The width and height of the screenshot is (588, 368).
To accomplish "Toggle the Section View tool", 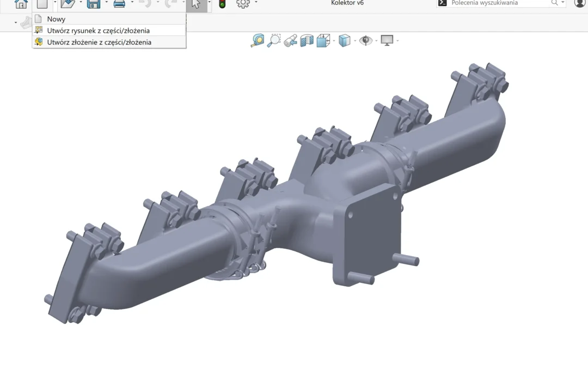I will click(x=307, y=40).
